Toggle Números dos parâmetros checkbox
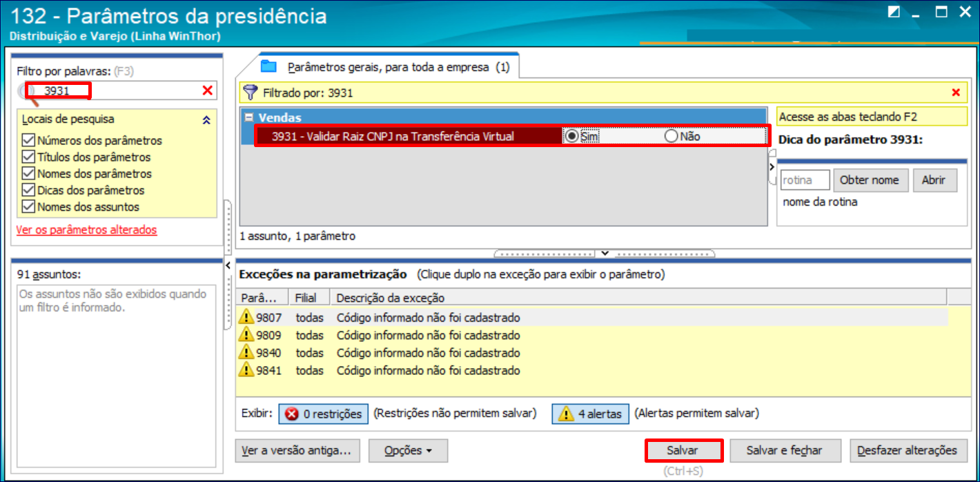 [x=28, y=140]
